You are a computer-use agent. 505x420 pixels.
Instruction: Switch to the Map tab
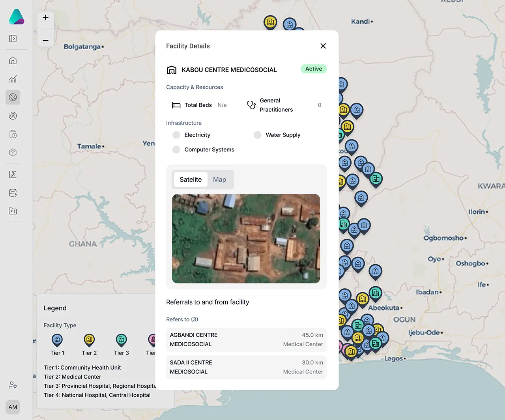pos(219,179)
